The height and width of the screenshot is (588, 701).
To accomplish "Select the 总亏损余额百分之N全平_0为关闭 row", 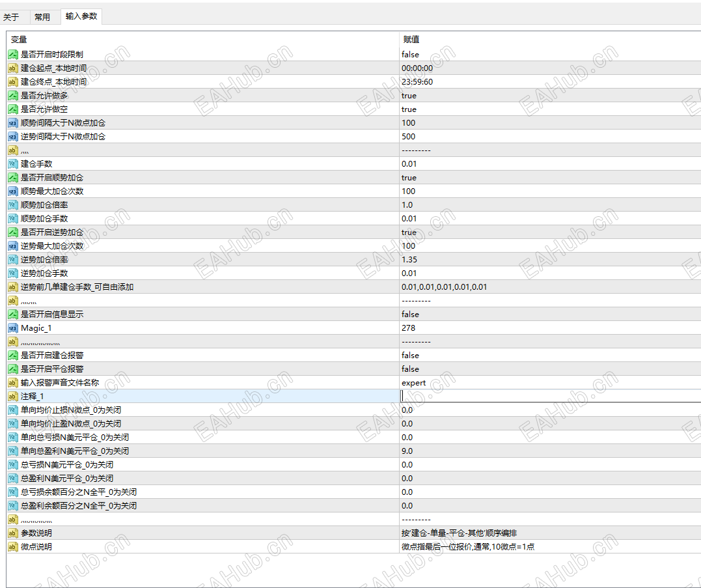I will tap(353, 492).
